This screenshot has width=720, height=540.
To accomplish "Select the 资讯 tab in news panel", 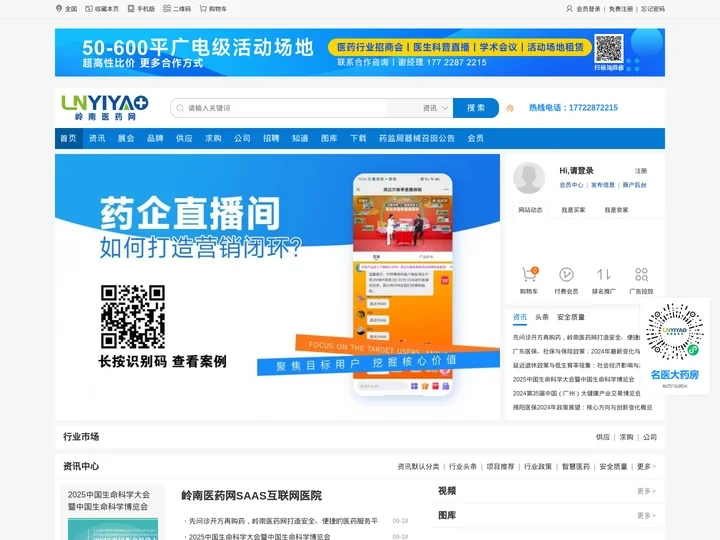I will click(x=520, y=317).
